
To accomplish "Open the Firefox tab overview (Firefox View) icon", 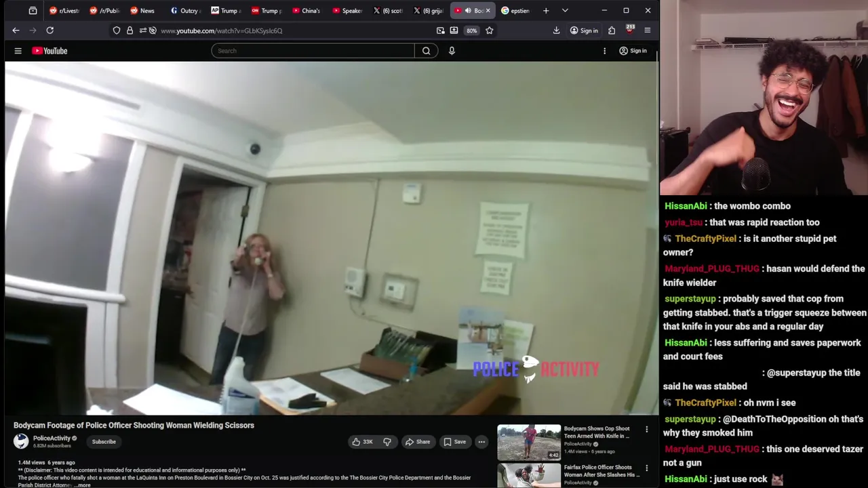I will [33, 11].
